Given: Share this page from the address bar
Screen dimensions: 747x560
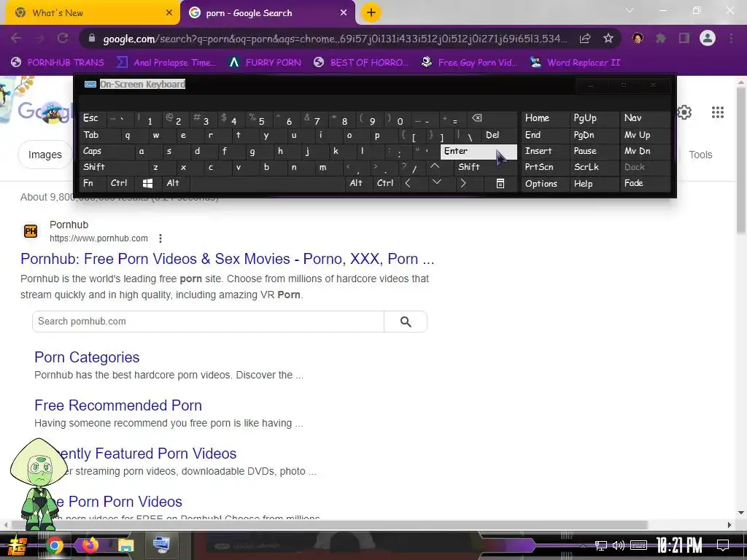Looking at the screenshot, I should click(585, 39).
